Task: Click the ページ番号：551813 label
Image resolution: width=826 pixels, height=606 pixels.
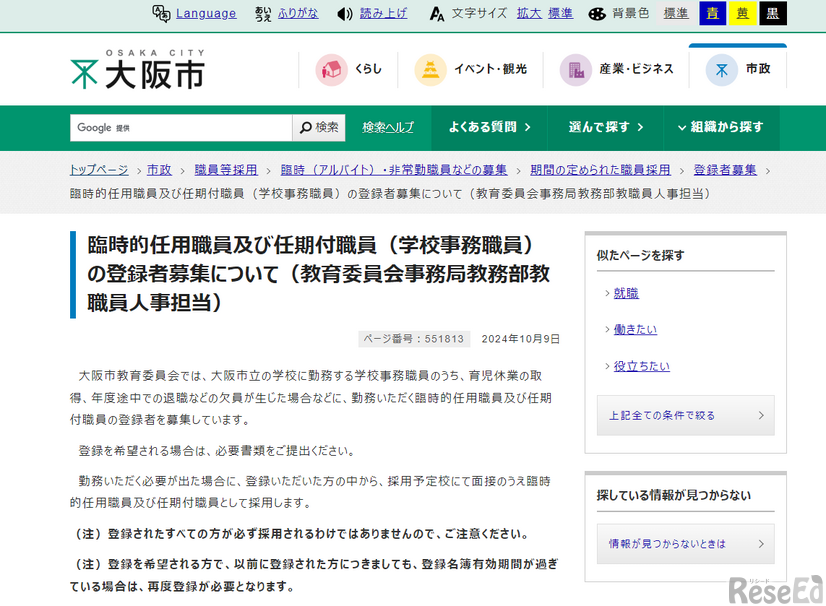Action: (414, 339)
